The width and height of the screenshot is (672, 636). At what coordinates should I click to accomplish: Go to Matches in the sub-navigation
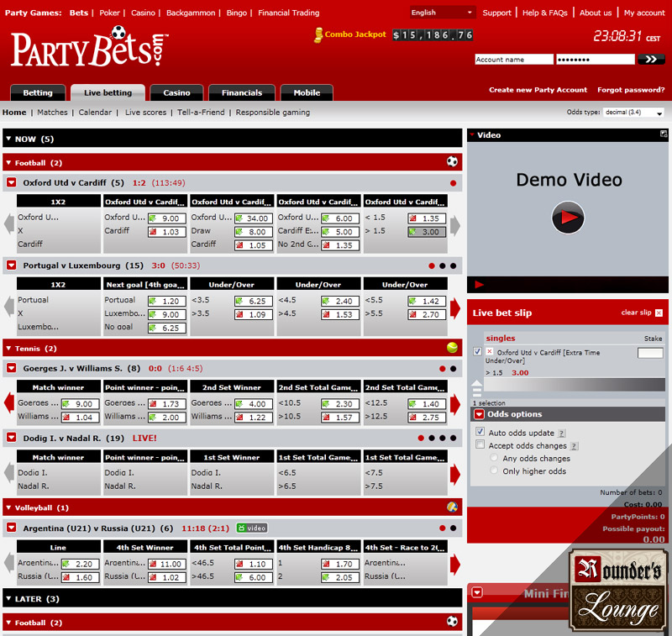[52, 113]
